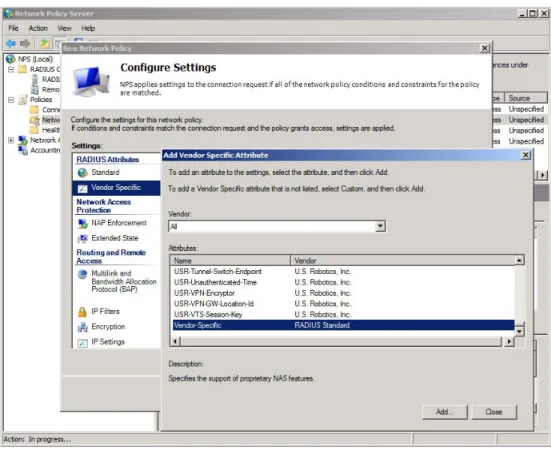Expand the Network Access Protection tree node
This screenshot has width=551, height=449.
[11, 140]
